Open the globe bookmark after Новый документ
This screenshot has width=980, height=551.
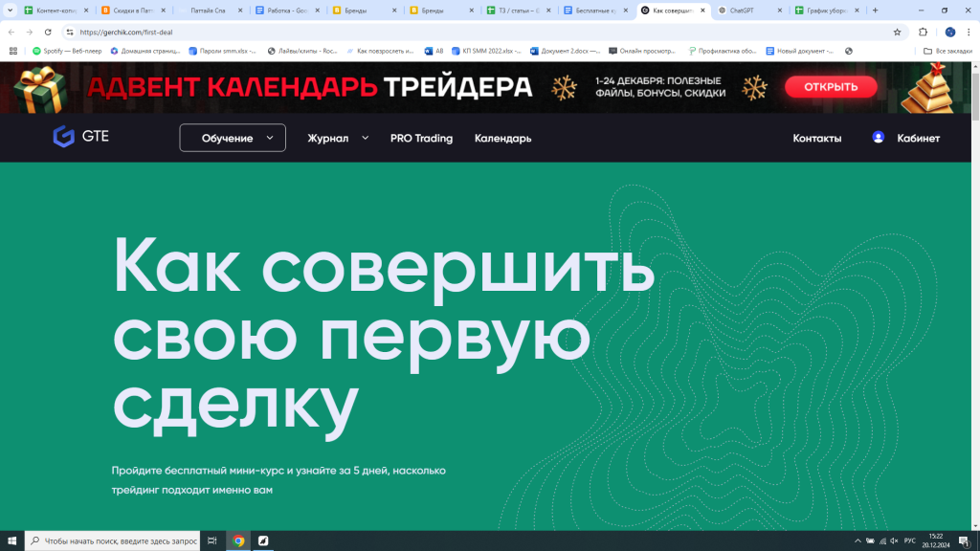click(849, 52)
